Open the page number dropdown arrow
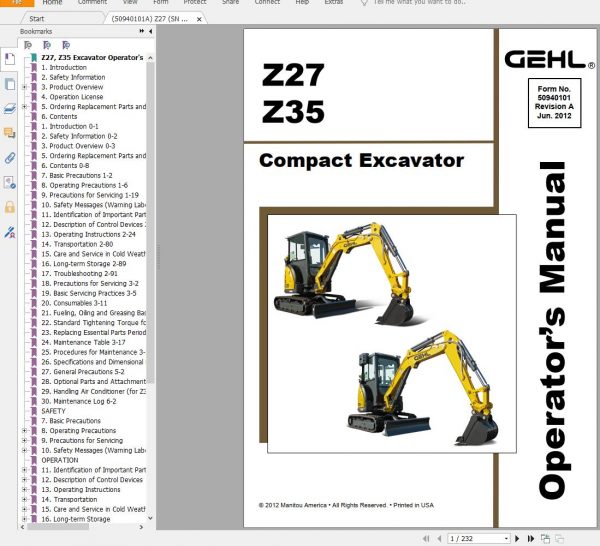Viewport: 600px width, 546px height. pyautogui.click(x=506, y=538)
